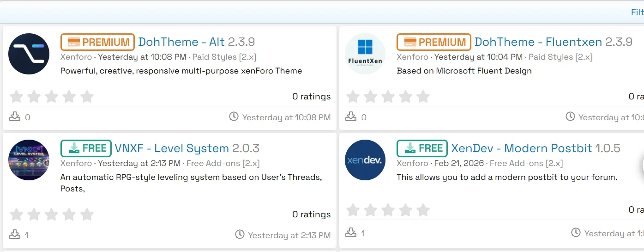Click PREMIUM badge on DohTheme - Fluentxen
Image resolution: width=644 pixels, height=252 pixels.
[434, 42]
